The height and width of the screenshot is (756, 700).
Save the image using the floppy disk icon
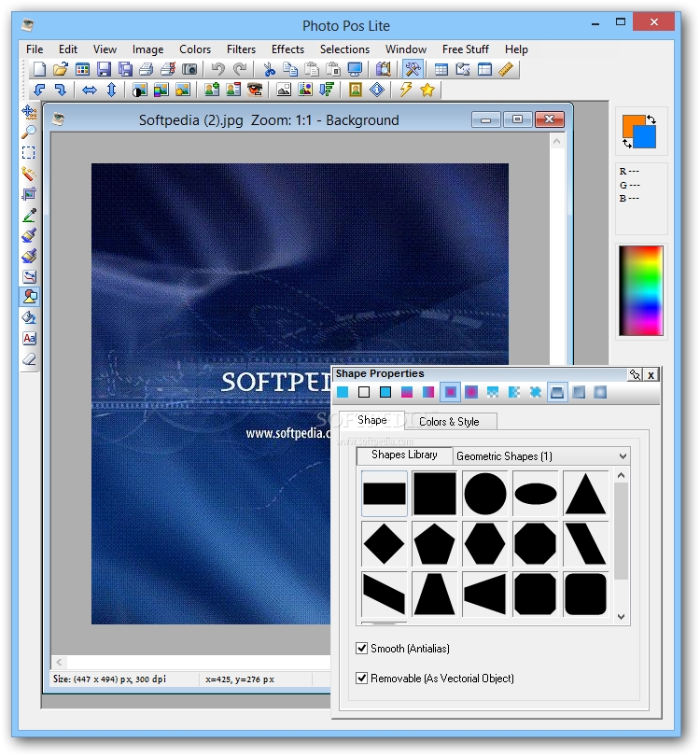(x=104, y=69)
